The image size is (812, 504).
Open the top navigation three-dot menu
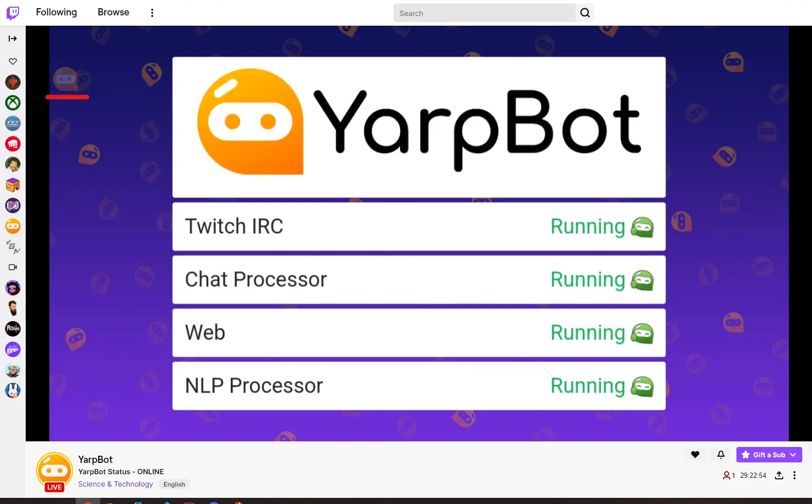pos(152,13)
